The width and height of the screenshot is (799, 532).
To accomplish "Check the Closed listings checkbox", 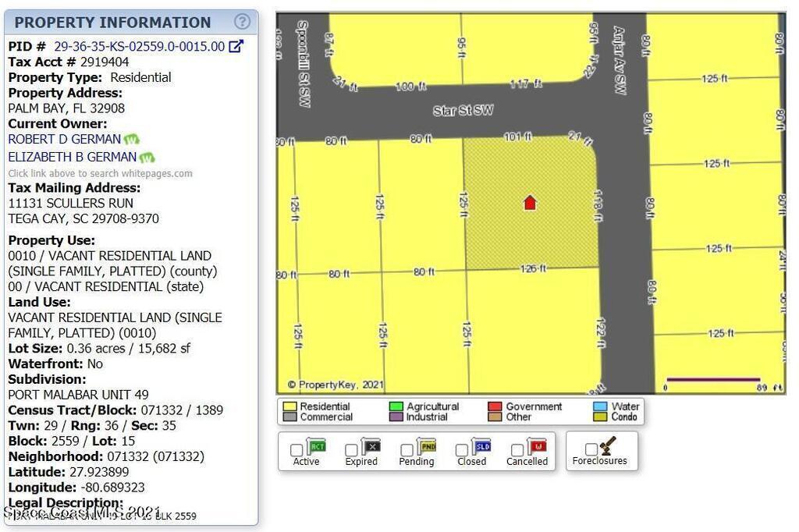I will click(x=462, y=450).
